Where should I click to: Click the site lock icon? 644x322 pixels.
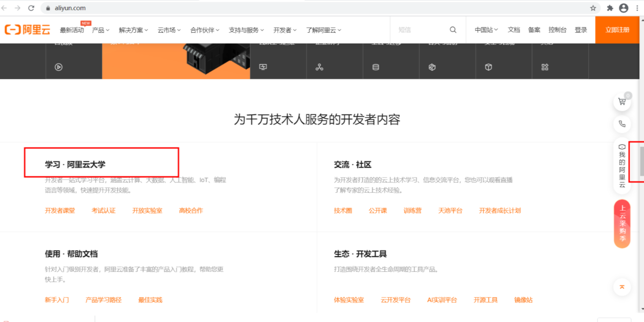[48, 8]
